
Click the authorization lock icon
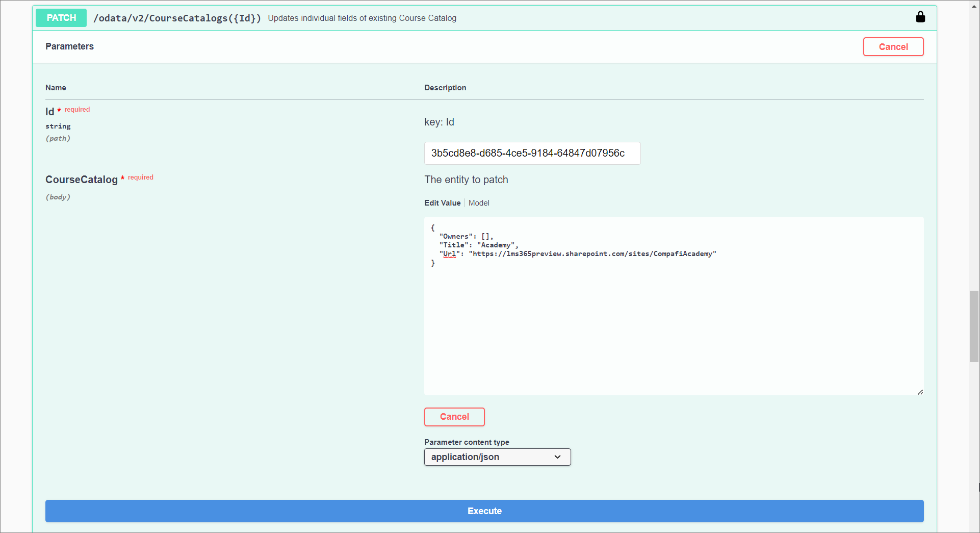click(920, 17)
